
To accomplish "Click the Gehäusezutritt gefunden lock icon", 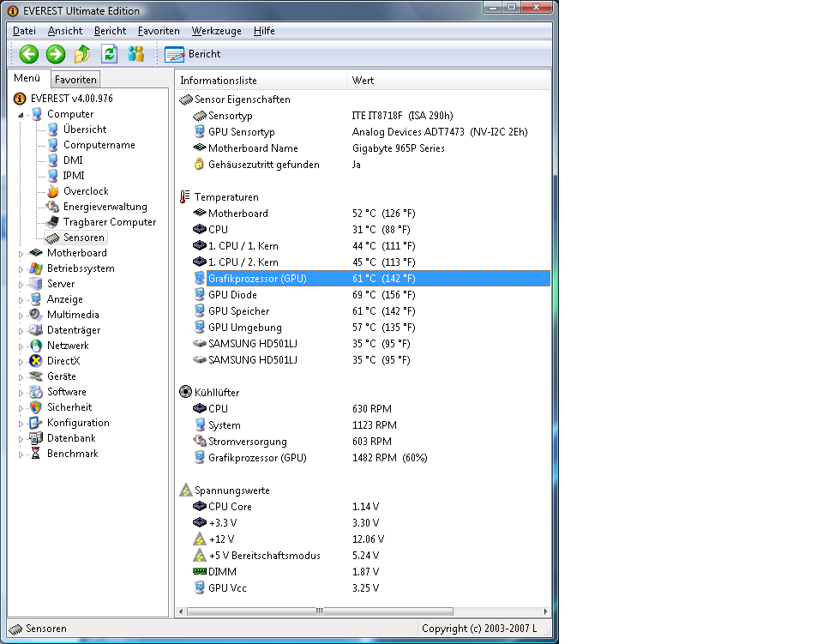I will tap(199, 164).
